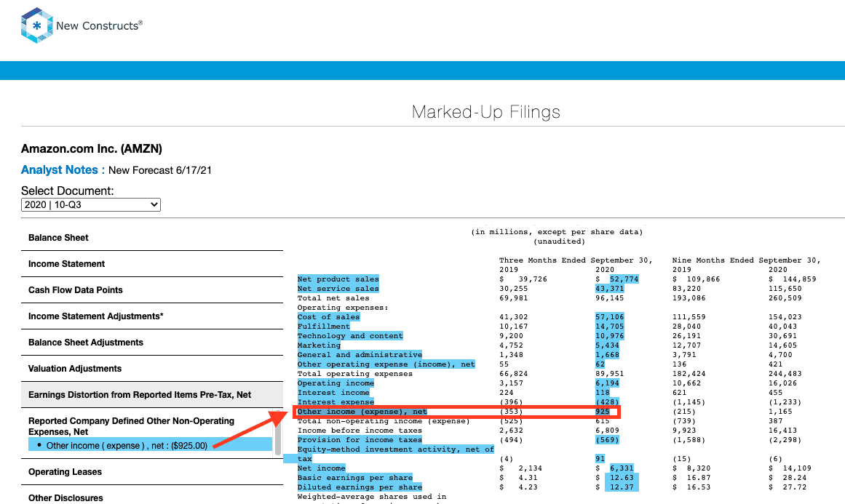Click the highlighted 'Interest income' label
Screen dimensions: 845x504
333,393
